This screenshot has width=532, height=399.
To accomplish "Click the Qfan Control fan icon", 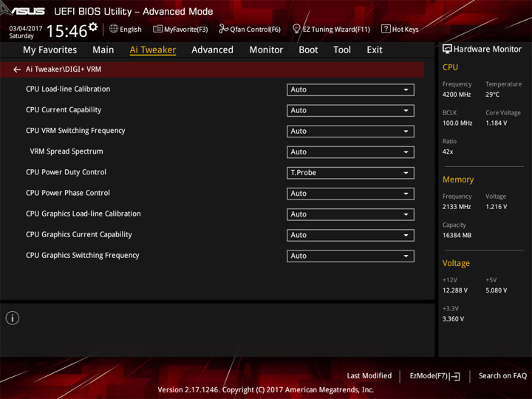I will [223, 29].
